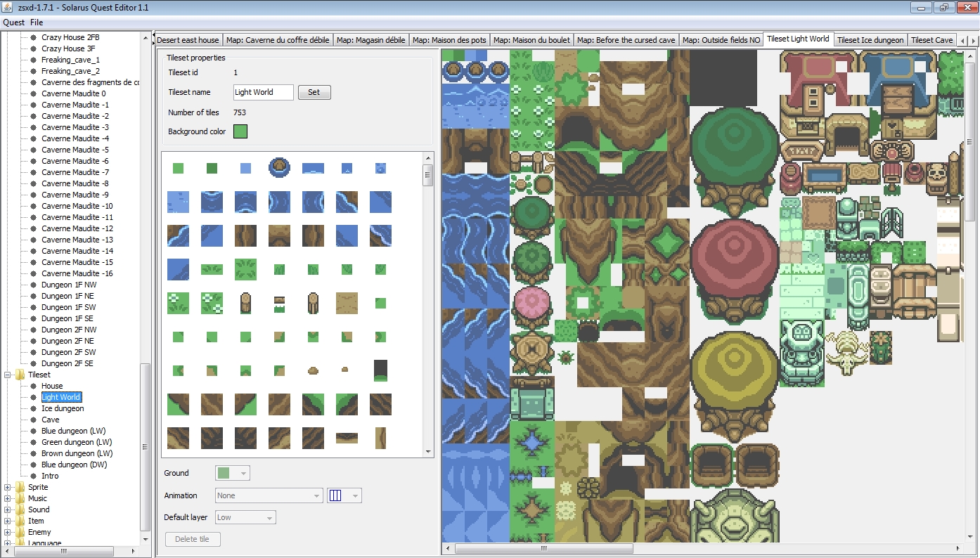Click the Set button
Screen dimensions: 980x558
coord(314,92)
